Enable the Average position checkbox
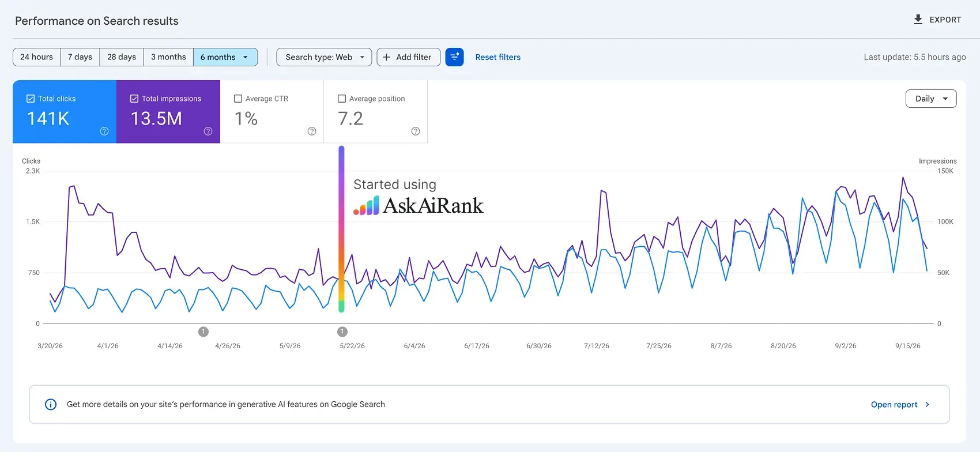The image size is (980, 452). pyautogui.click(x=342, y=99)
